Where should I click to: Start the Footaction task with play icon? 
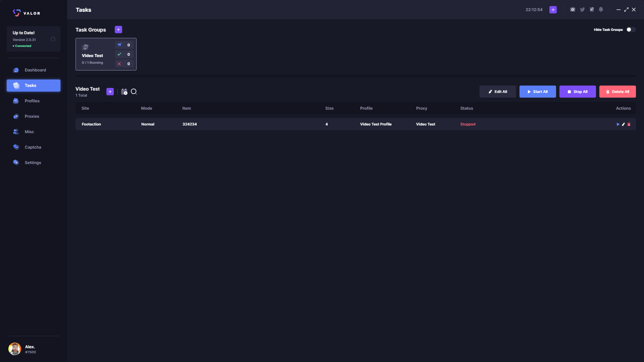pos(618,124)
